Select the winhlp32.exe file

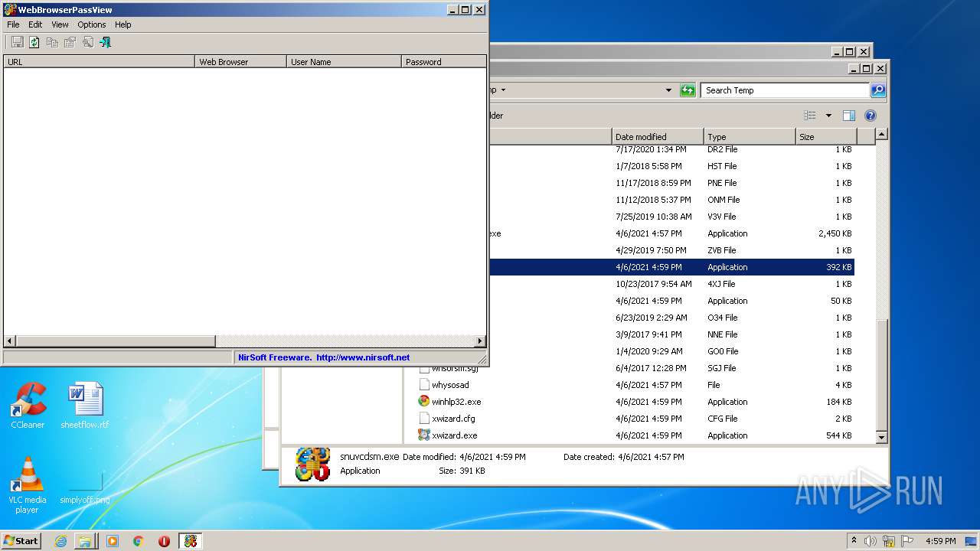(456, 402)
